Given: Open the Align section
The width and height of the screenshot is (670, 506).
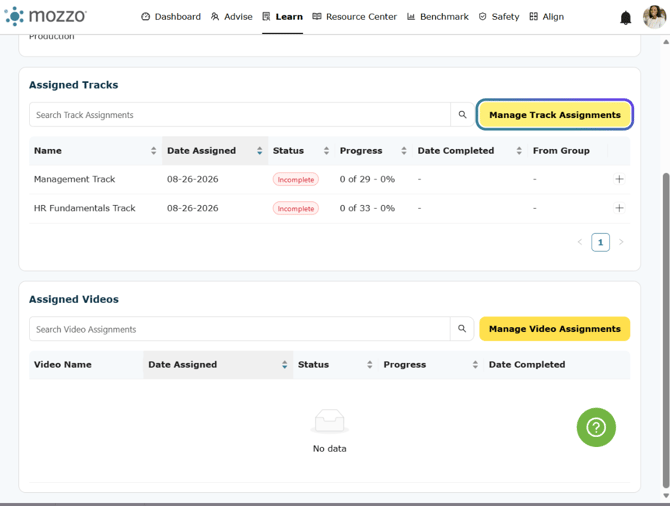Looking at the screenshot, I should point(547,17).
